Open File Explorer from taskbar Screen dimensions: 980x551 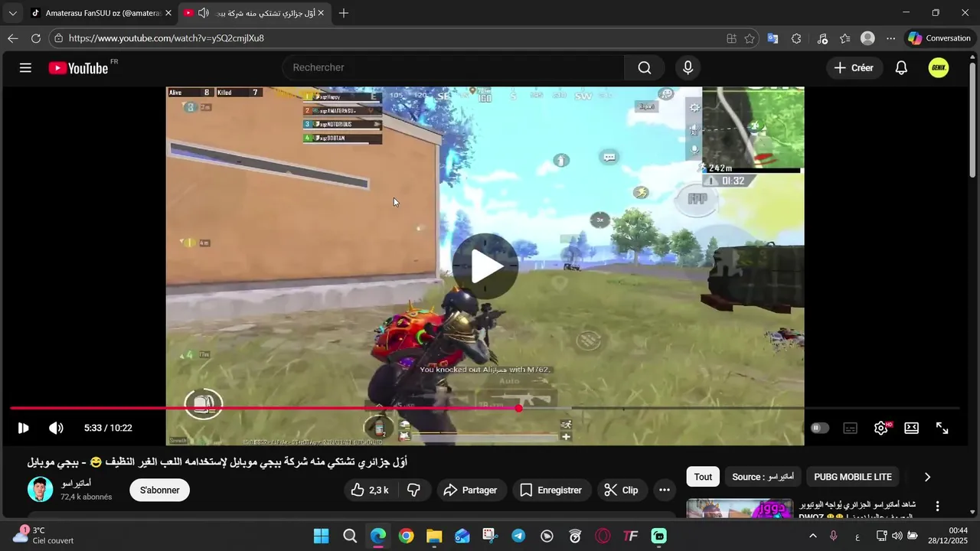click(434, 536)
